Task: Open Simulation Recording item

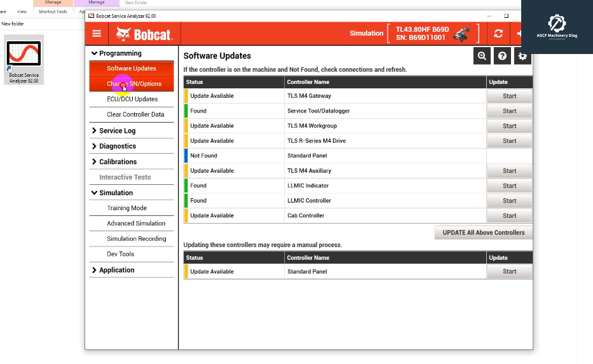Action: point(132,239)
